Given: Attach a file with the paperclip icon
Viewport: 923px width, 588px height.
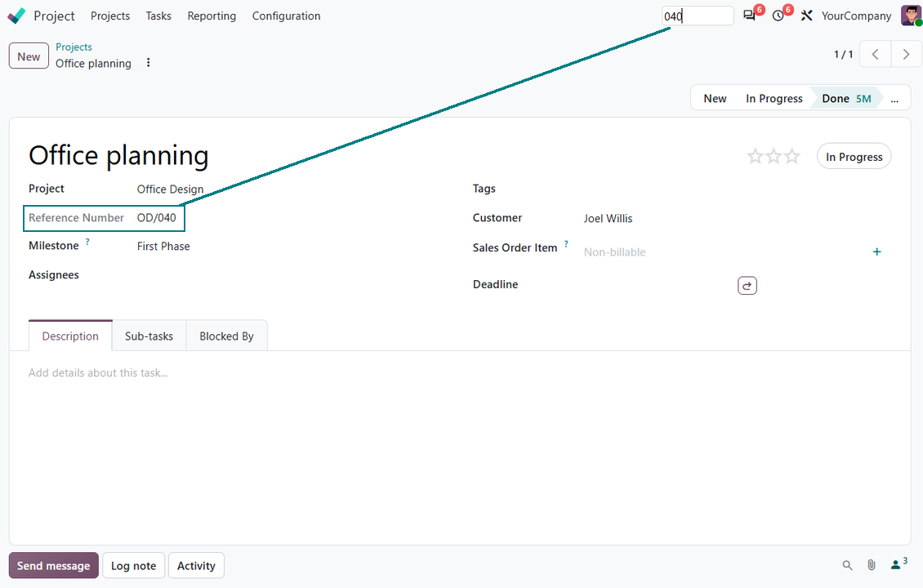Looking at the screenshot, I should click(x=872, y=566).
